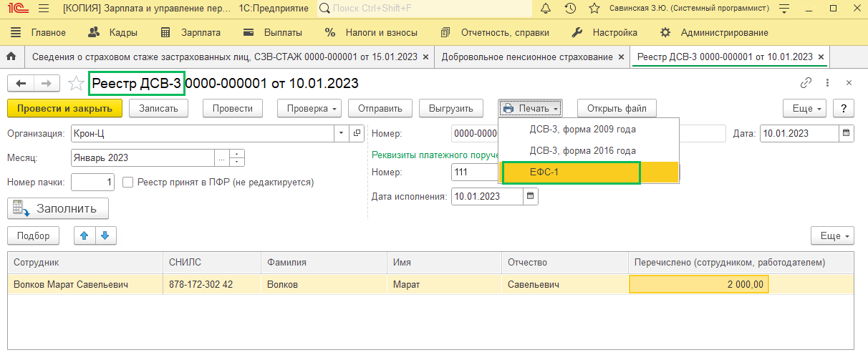
Task: Open month selection ellipsis button
Action: coord(222,157)
